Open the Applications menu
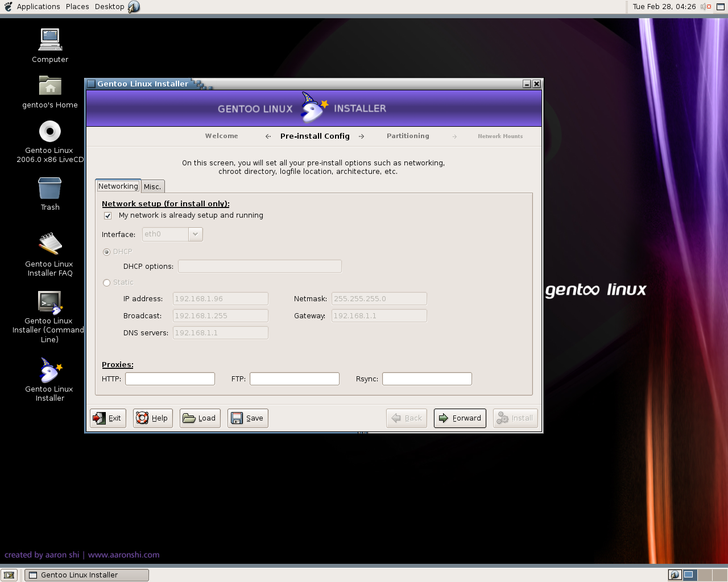This screenshot has height=582, width=728. pos(38,7)
